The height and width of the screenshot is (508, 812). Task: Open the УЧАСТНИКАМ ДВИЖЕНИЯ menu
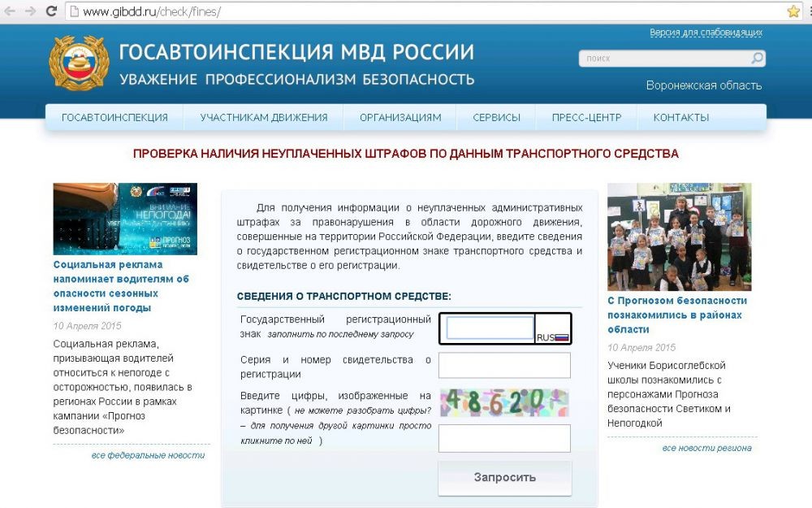[x=264, y=118]
